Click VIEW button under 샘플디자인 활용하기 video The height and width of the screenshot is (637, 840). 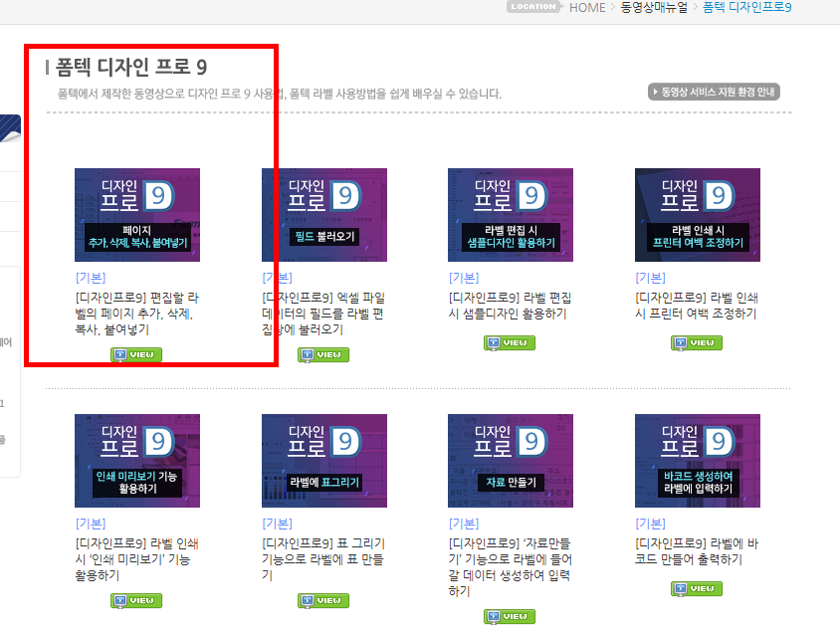[510, 342]
